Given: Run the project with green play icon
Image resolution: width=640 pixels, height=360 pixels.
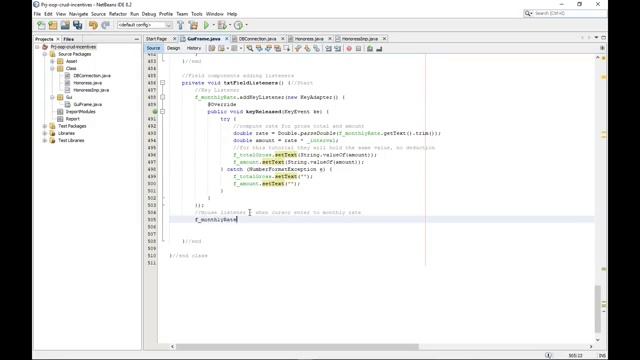Looking at the screenshot, I should 207,25.
